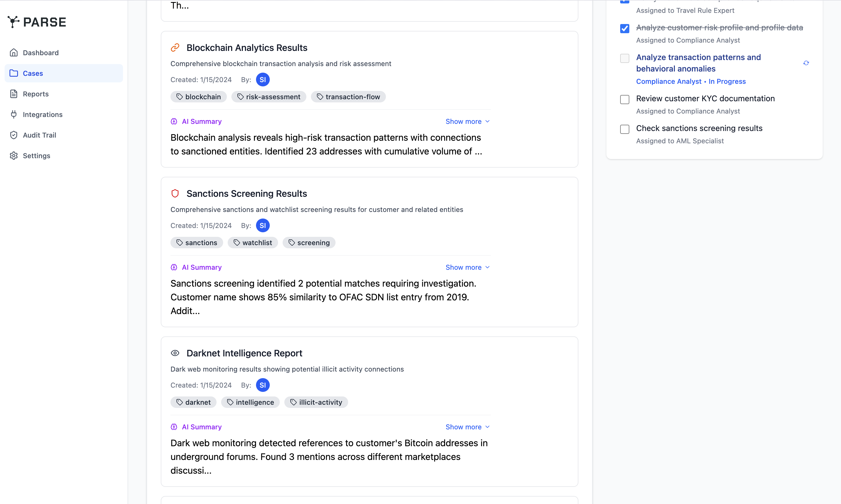Select Cases in the sidebar
The width and height of the screenshot is (841, 504).
[33, 73]
